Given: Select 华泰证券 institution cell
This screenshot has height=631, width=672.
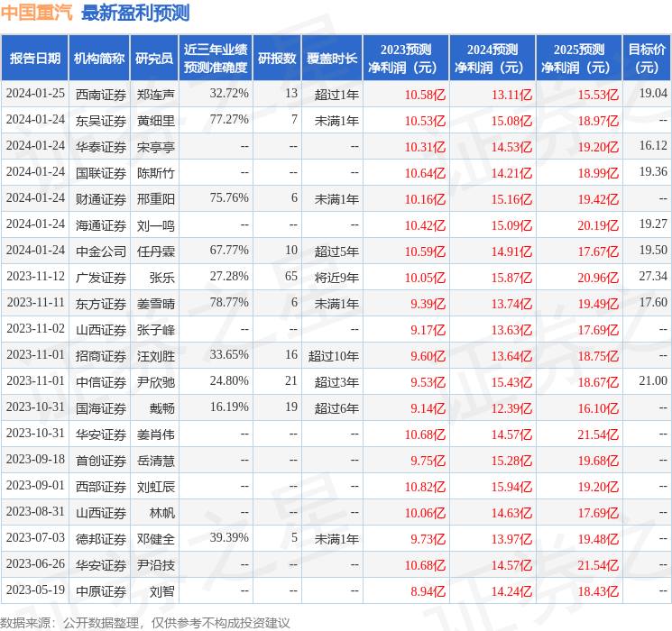Looking at the screenshot, I should pos(101,147).
